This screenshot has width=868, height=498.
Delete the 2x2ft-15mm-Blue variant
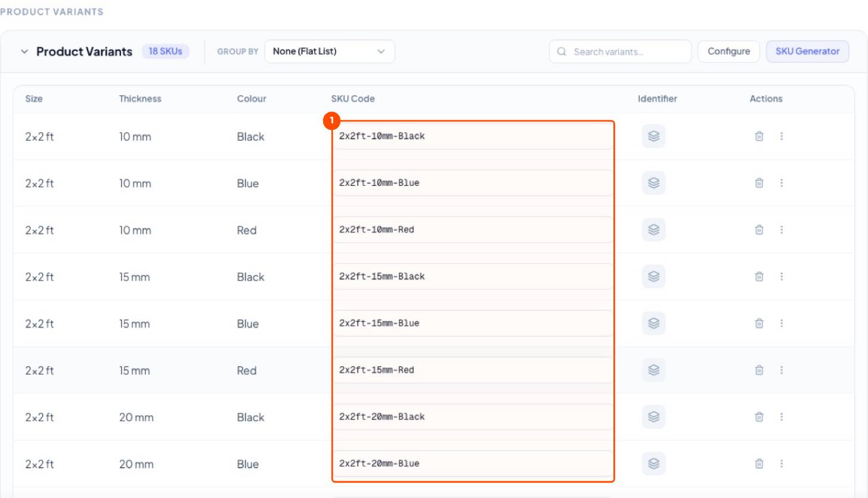coord(759,323)
